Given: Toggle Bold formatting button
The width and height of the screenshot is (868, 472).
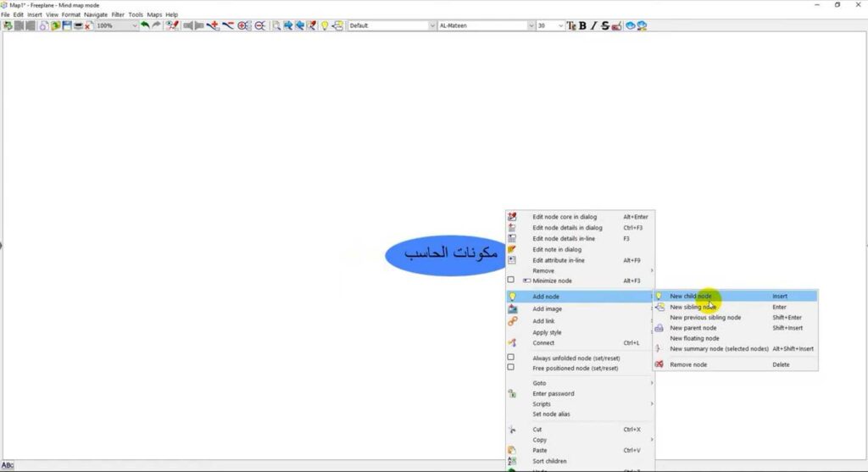Looking at the screenshot, I should click(x=582, y=25).
